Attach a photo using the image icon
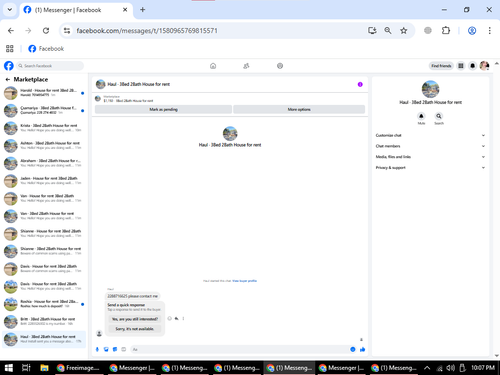The image size is (500, 375). click(x=106, y=349)
